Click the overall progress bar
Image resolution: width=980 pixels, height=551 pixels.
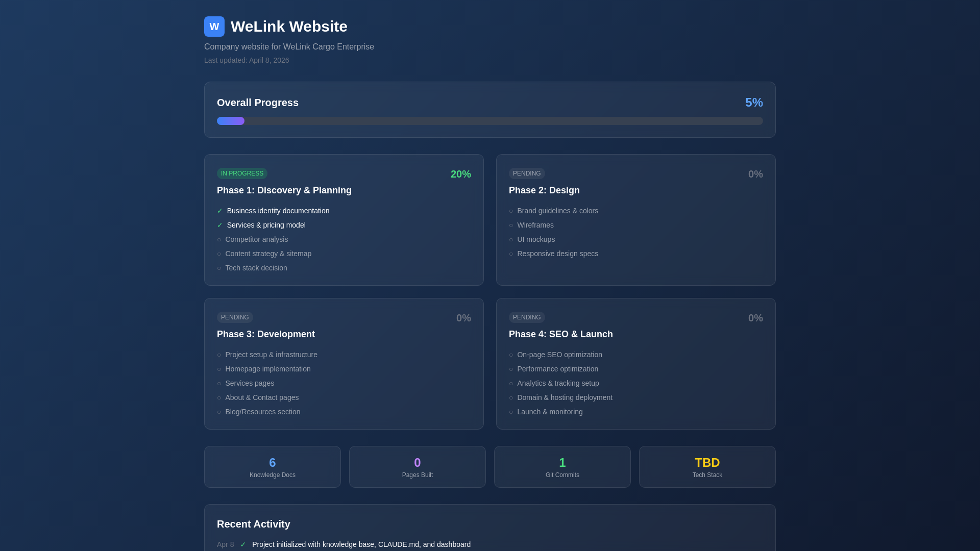coord(490,121)
